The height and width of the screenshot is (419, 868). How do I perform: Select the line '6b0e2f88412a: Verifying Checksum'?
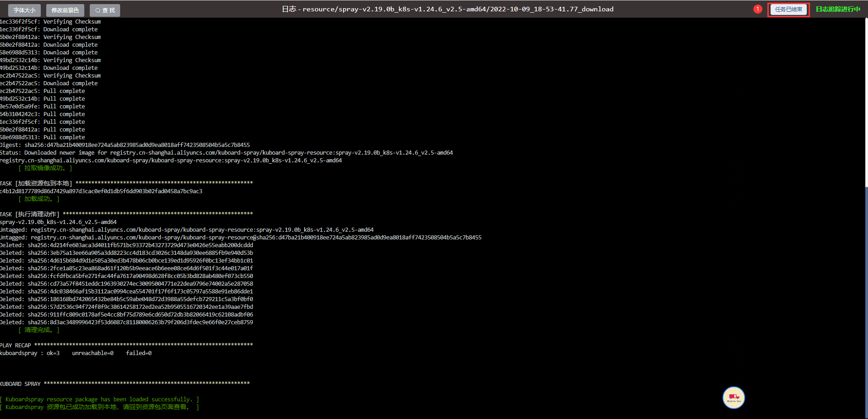click(50, 37)
